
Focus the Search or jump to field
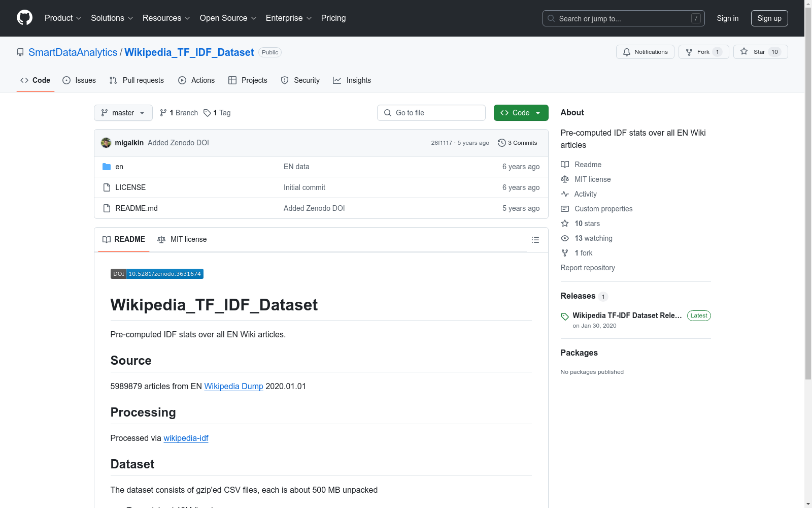pos(624,18)
